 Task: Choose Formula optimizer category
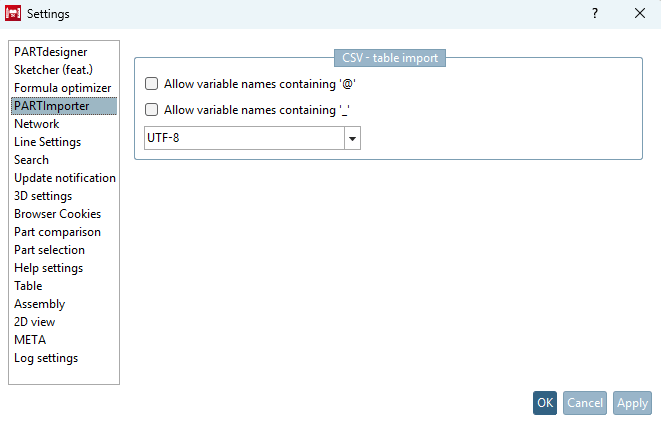point(62,88)
